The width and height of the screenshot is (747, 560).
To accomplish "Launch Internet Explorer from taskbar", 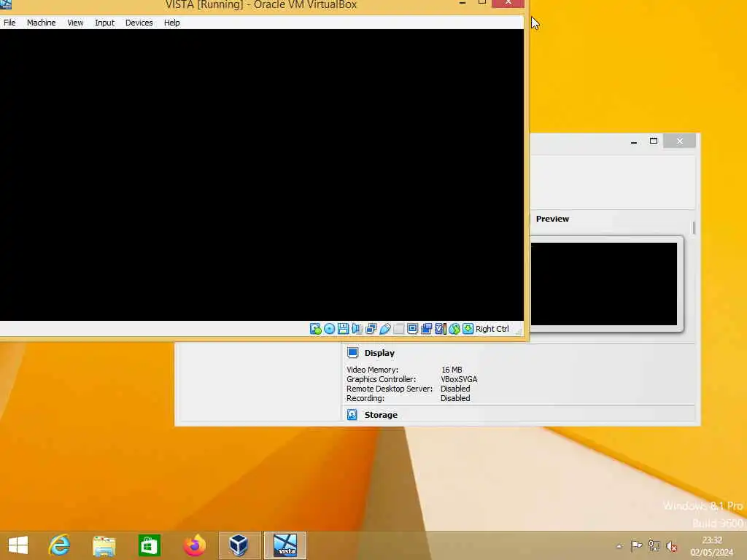I will point(59,545).
